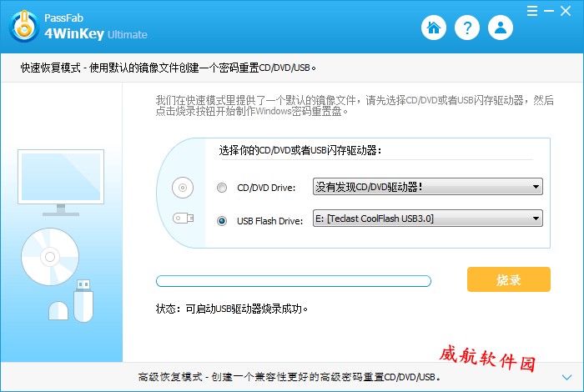Open the USB drive dropdown showing Teclast CoolFlash
This screenshot has width=584, height=392.
pyautogui.click(x=427, y=219)
